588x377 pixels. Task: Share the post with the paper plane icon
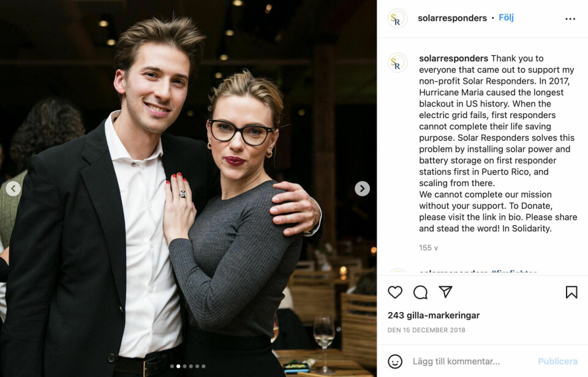tap(445, 292)
